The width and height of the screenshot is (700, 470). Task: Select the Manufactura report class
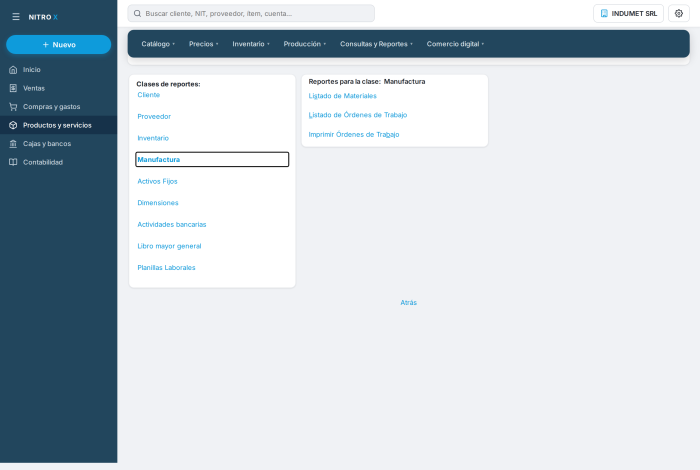click(212, 159)
